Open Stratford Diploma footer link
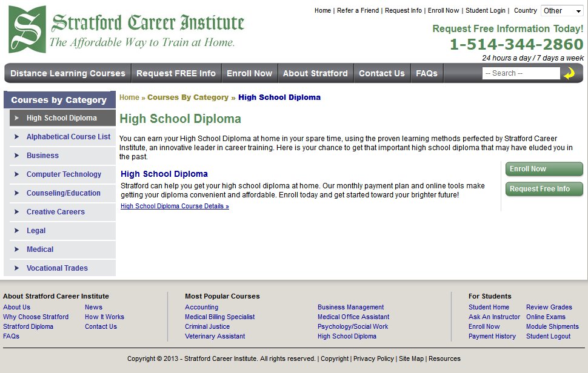 pyautogui.click(x=28, y=326)
